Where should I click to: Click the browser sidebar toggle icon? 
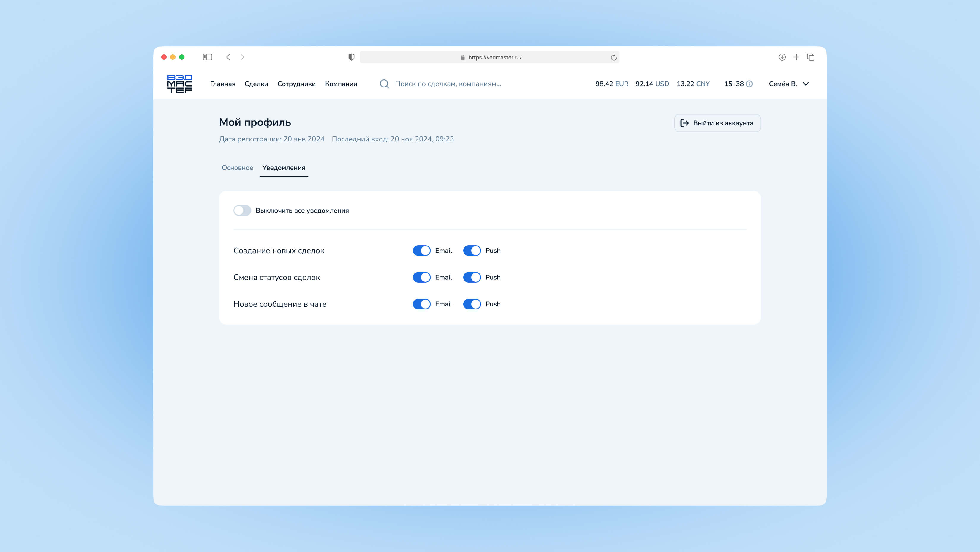(x=207, y=57)
